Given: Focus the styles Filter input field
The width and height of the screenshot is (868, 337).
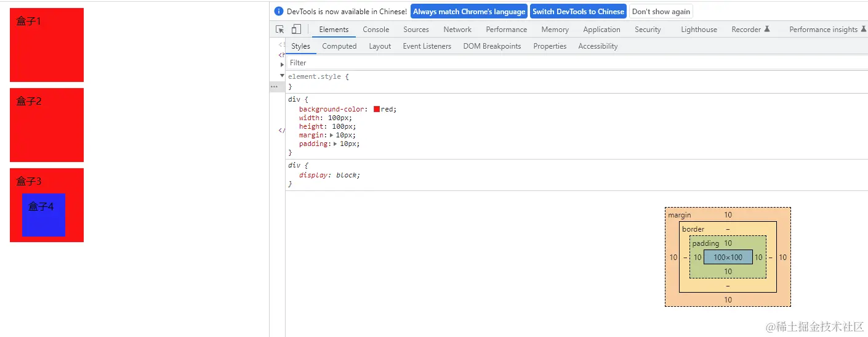Looking at the screenshot, I should tap(576, 63).
